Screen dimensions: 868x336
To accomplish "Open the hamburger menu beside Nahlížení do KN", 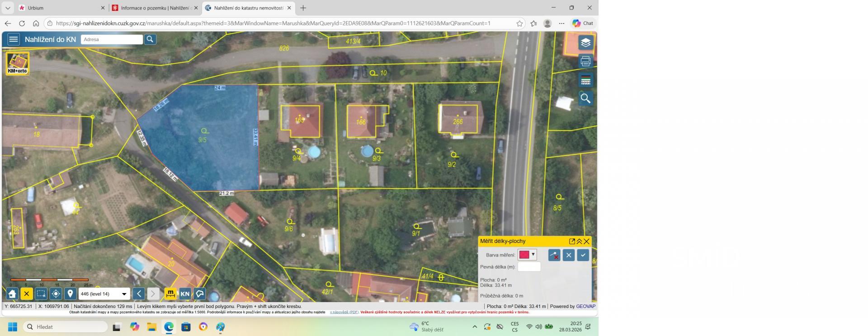I will pos(14,39).
